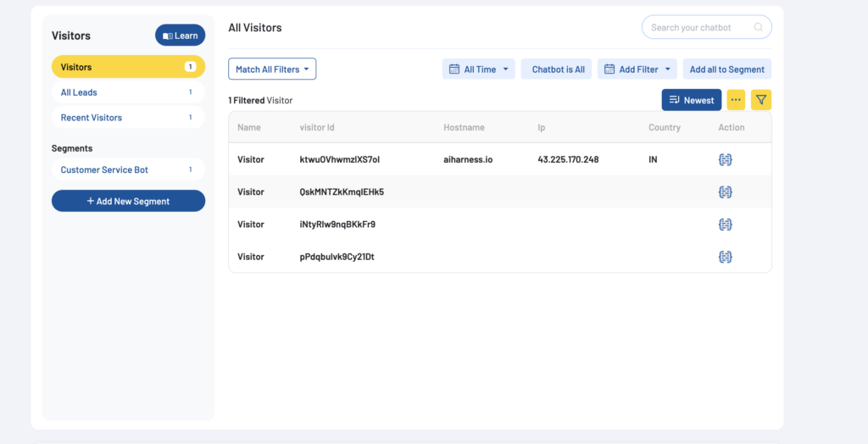Open action icon for visitor QskMNTZkKmqlEHk5

pos(726,192)
